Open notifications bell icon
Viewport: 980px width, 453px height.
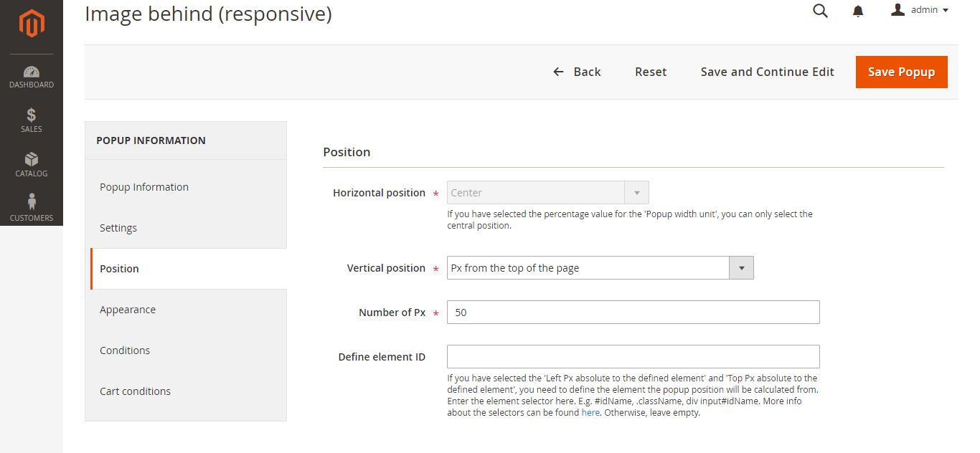(x=858, y=11)
